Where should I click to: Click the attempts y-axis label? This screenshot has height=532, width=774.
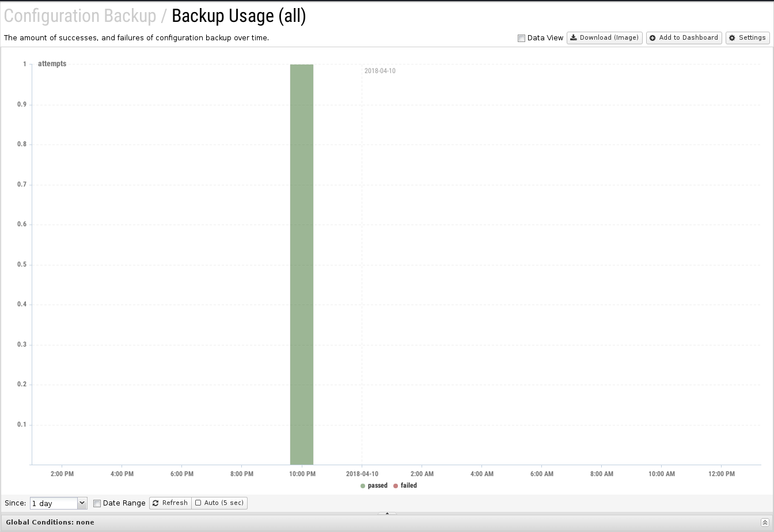coord(52,64)
